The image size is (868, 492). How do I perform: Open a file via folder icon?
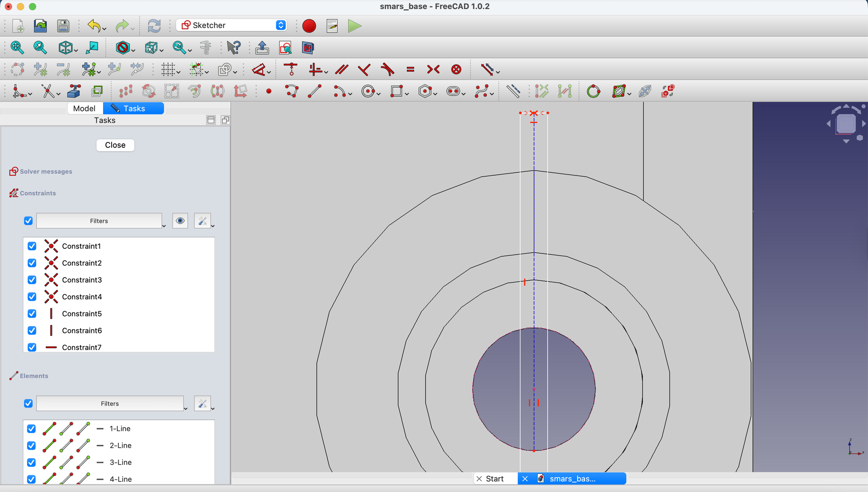coord(41,26)
